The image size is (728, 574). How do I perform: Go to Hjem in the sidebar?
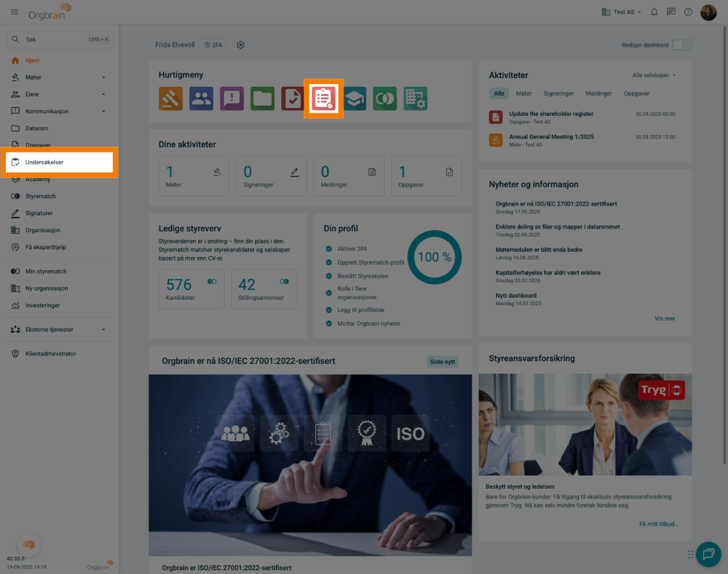[60, 61]
